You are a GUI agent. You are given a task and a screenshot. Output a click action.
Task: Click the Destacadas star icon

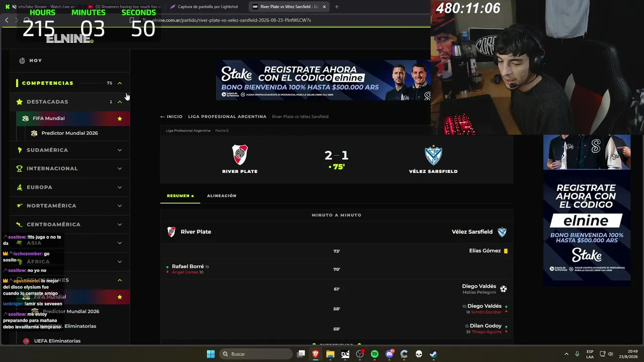click(x=19, y=102)
